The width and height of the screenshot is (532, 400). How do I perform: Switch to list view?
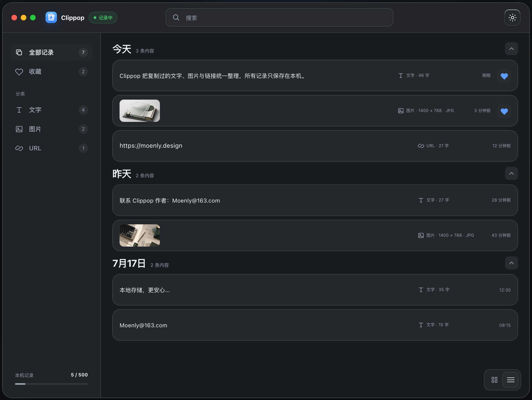click(x=511, y=380)
